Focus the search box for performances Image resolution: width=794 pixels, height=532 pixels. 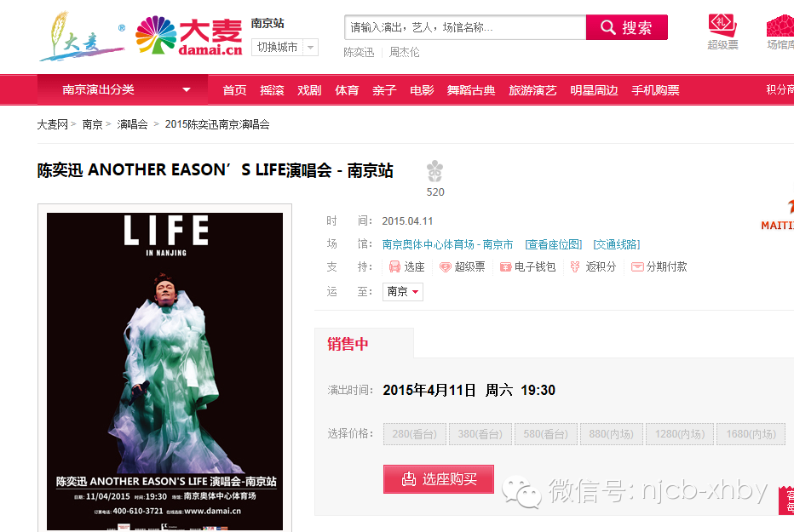tap(465, 27)
